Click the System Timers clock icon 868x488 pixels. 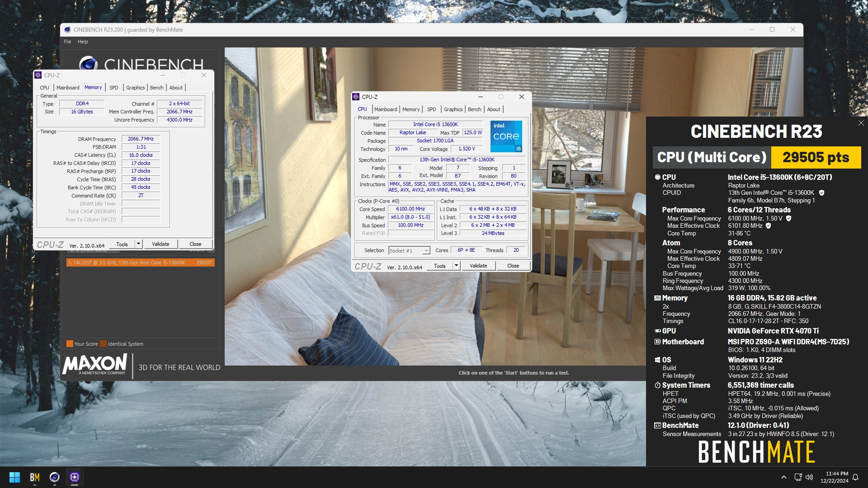click(657, 385)
